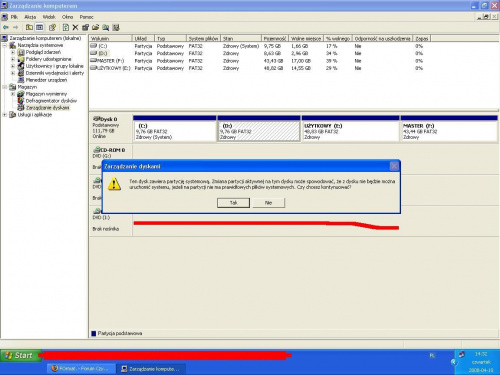Select the UŻYTKOWY (E:) row in volume list
Image resolution: width=500 pixels, height=375 pixels.
pyautogui.click(x=260, y=68)
